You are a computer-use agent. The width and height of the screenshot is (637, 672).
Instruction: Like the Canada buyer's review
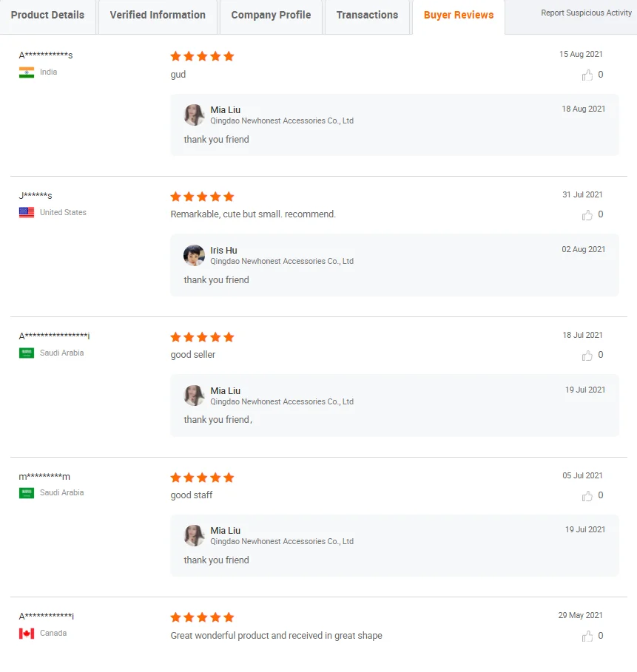pos(587,637)
